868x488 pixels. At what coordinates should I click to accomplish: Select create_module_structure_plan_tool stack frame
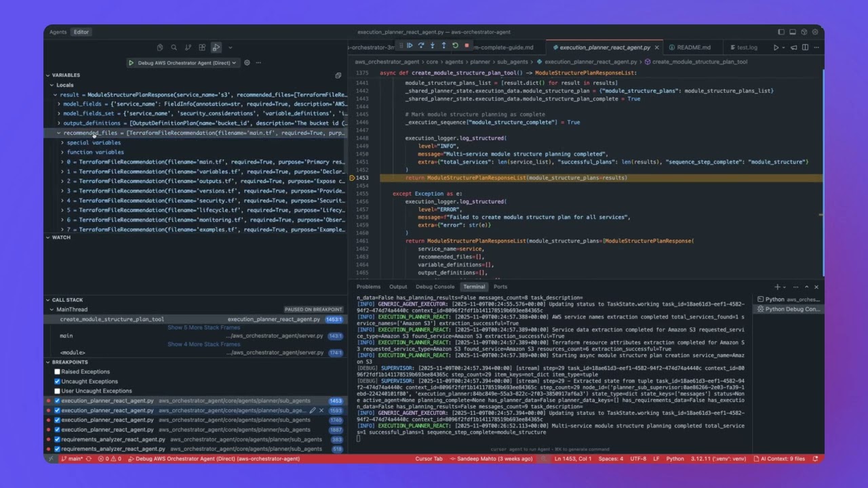[194, 319]
